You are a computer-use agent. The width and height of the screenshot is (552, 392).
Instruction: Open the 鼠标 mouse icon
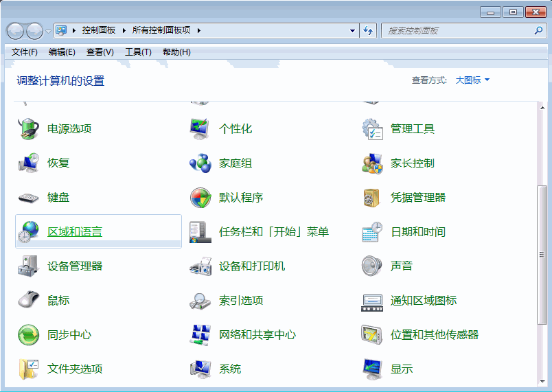(29, 300)
